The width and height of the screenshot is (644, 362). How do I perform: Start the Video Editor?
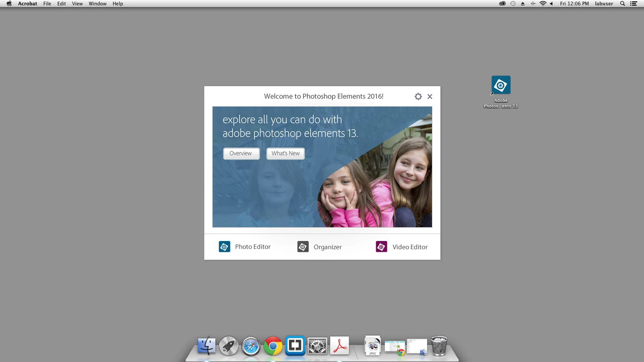(x=401, y=247)
